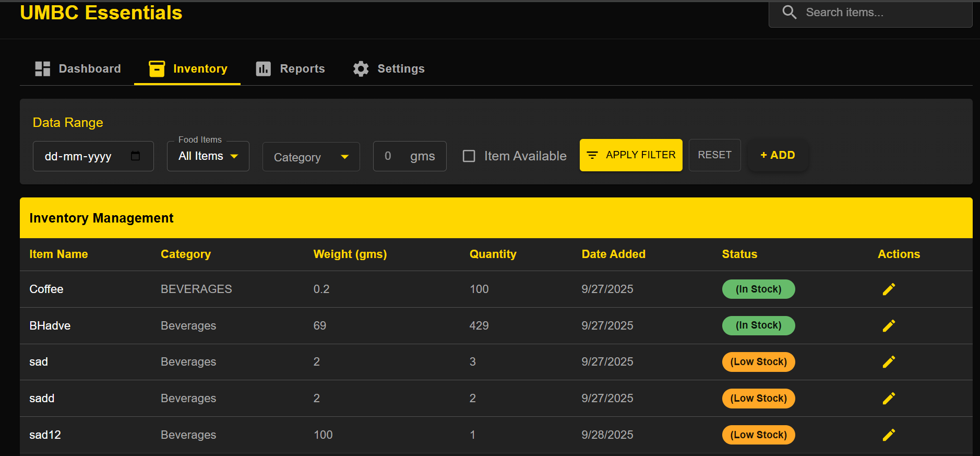Click the filter lines icon on Apply Filter

592,155
